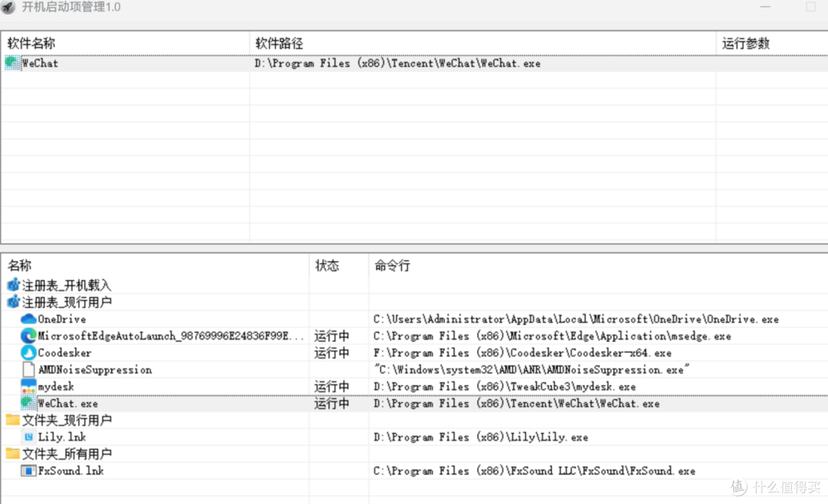Screen dimensions: 828x504
Task: Click WeChat name in the top list
Action: click(40, 64)
